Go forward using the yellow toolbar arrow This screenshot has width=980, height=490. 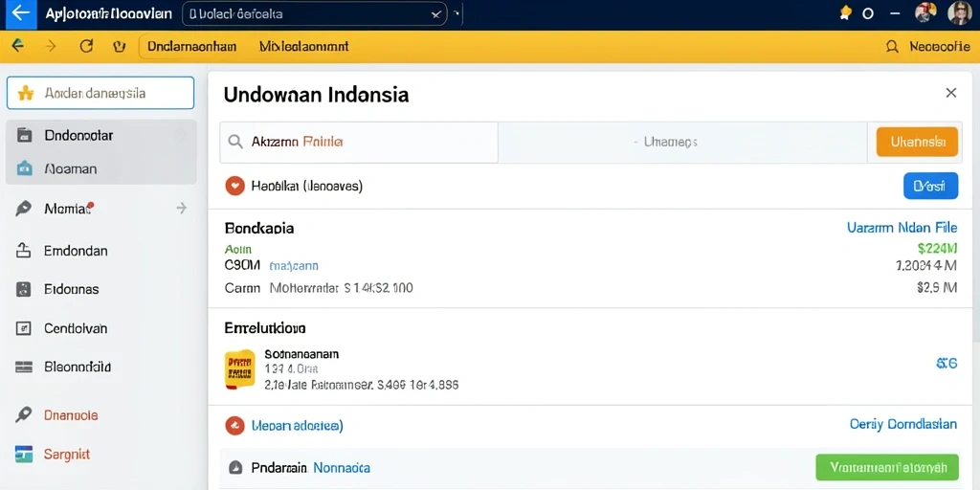coord(52,46)
